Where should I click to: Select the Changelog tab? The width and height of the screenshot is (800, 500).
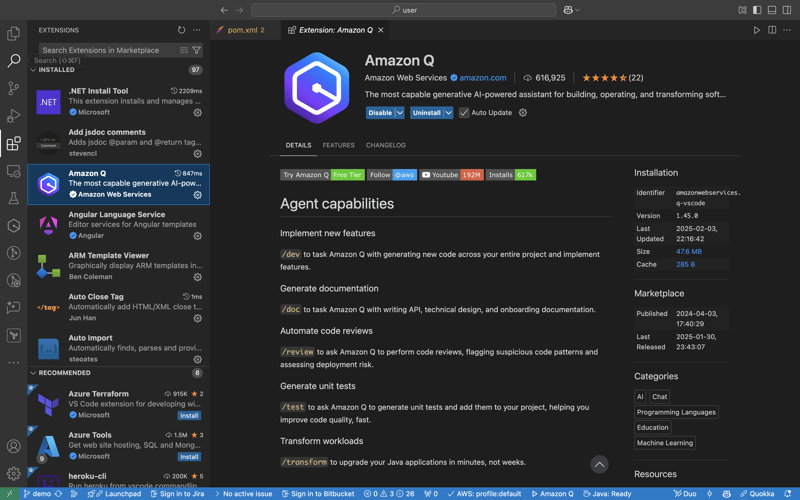point(386,145)
